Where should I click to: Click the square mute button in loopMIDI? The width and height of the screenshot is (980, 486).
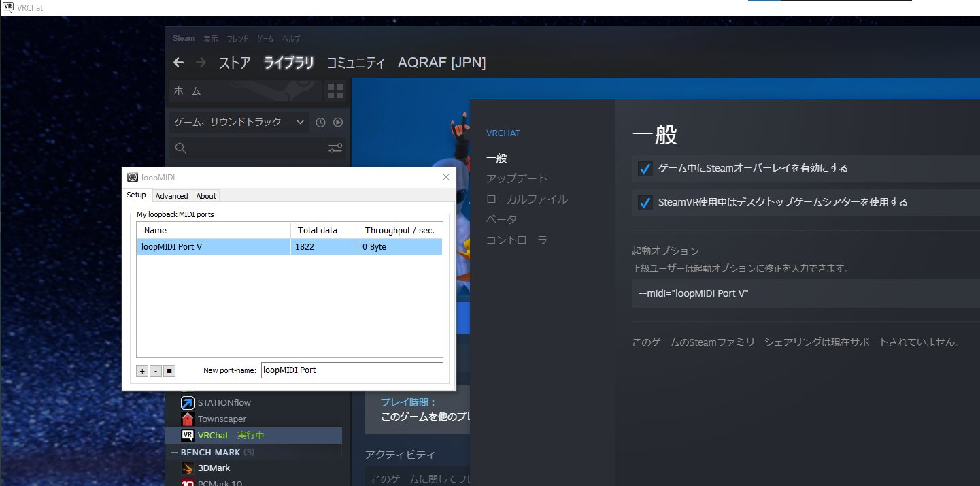pos(169,371)
